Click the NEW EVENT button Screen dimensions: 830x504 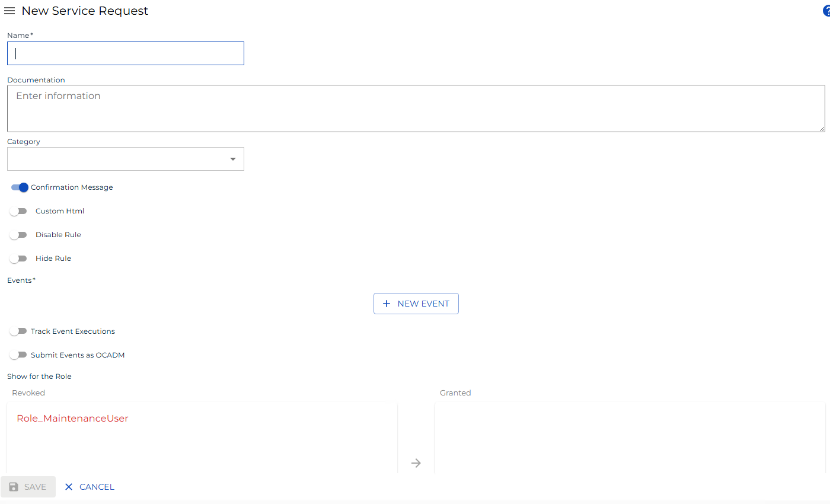point(416,304)
